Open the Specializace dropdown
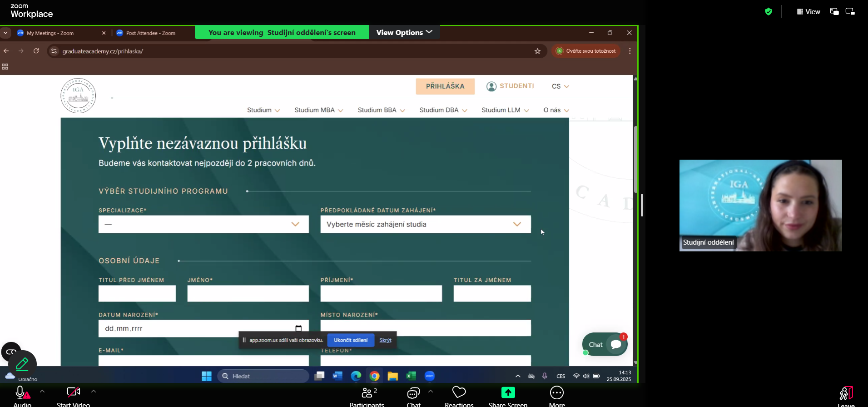This screenshot has height=407, width=868. click(203, 224)
